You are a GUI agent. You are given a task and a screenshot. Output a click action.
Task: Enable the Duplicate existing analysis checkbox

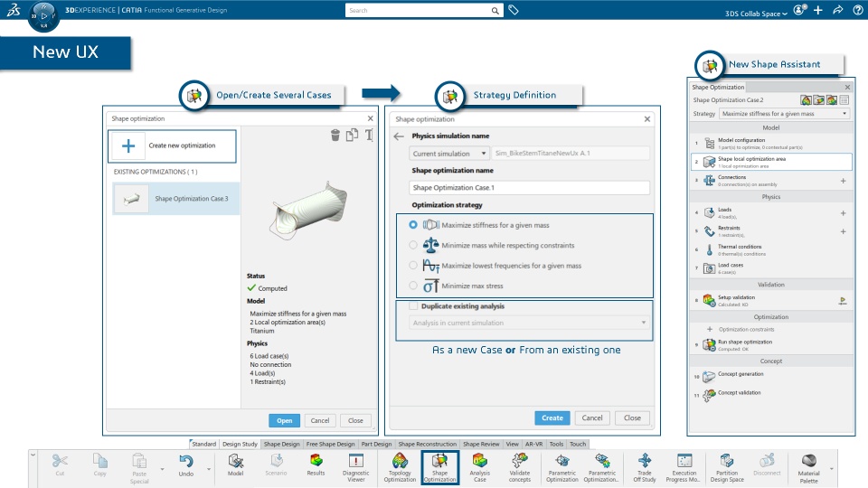pos(413,306)
